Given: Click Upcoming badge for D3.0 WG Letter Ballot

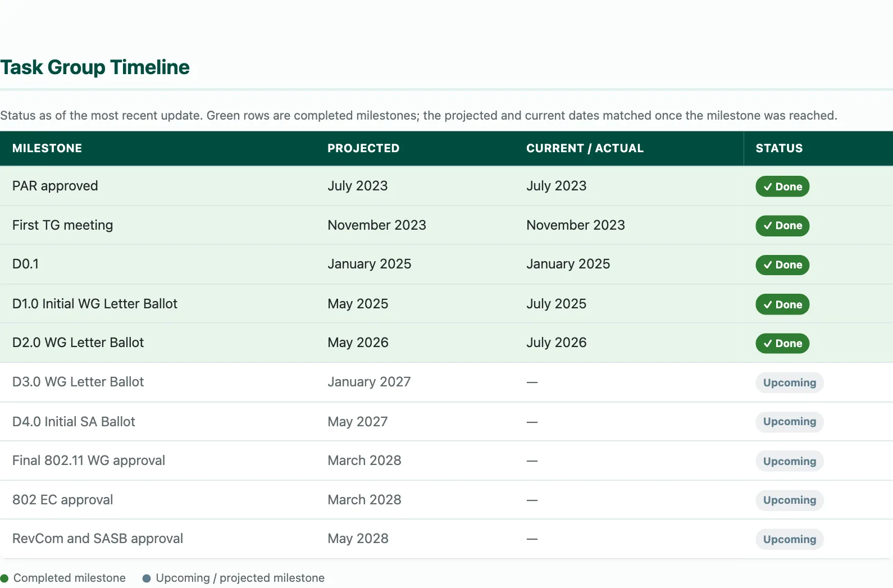Looking at the screenshot, I should pos(790,382).
